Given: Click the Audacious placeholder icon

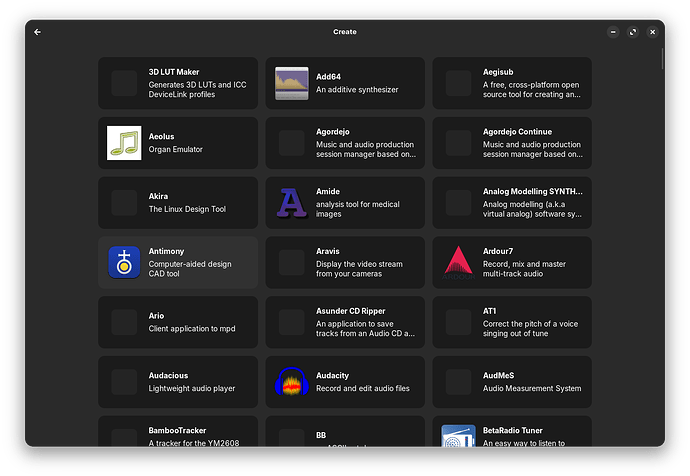Looking at the screenshot, I should coord(124,381).
